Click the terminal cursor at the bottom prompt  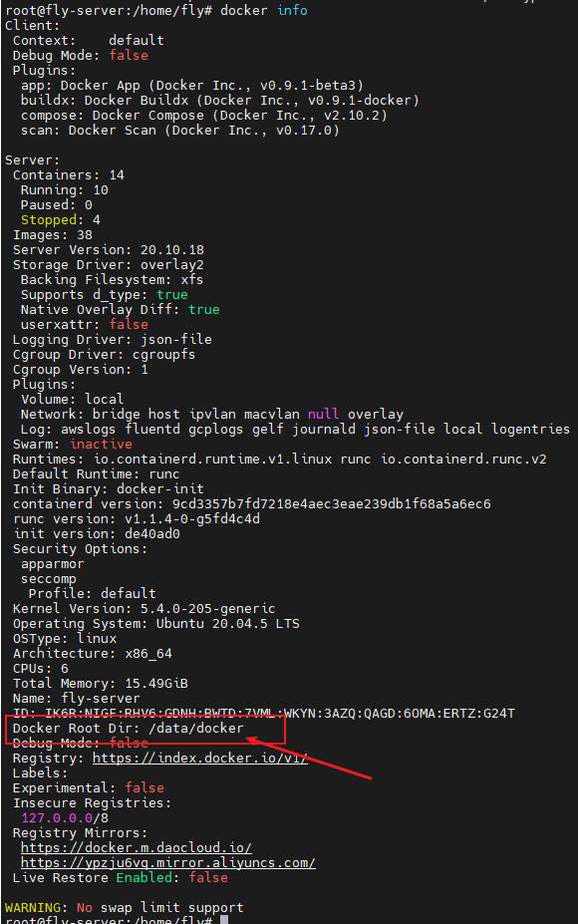(x=224, y=919)
